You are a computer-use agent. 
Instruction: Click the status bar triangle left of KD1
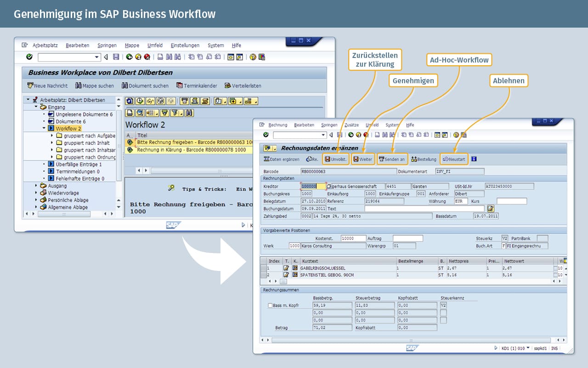(x=496, y=348)
